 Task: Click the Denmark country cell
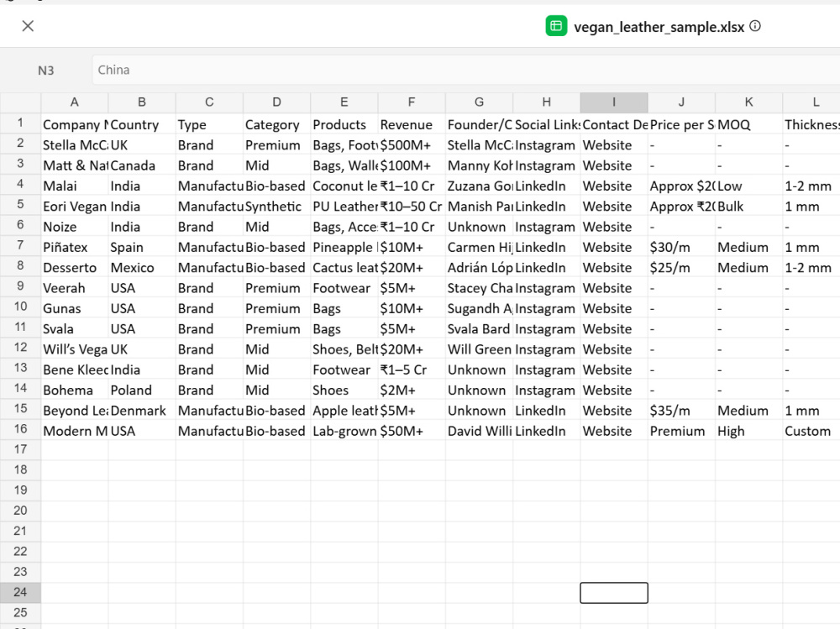[142, 411]
